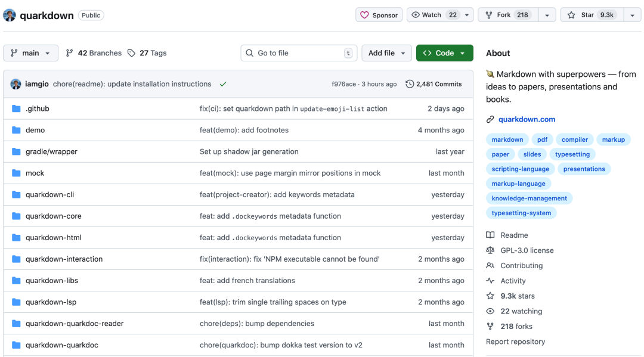The image size is (644, 357).
Task: Click the Sponsor heart button
Action: [x=379, y=15]
